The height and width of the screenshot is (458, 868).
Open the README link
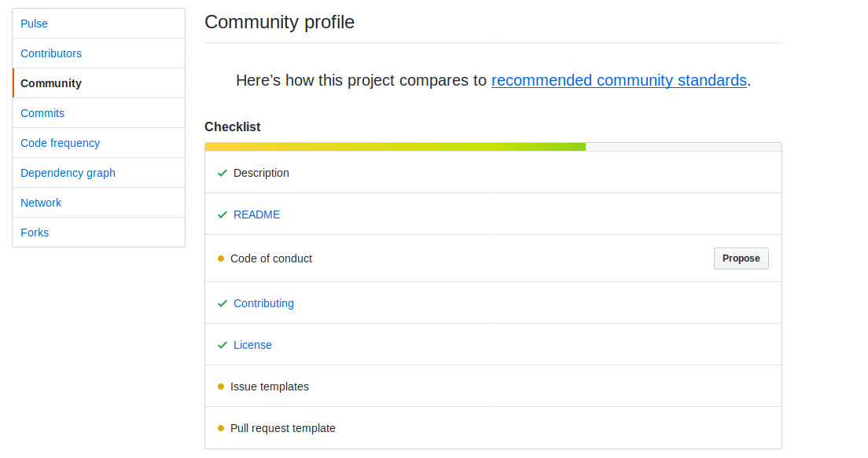[257, 214]
